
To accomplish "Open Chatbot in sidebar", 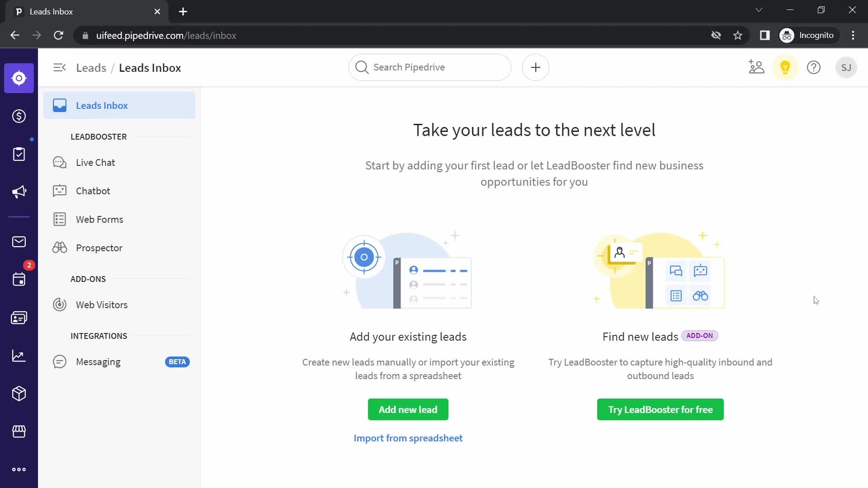I will coord(119,191).
